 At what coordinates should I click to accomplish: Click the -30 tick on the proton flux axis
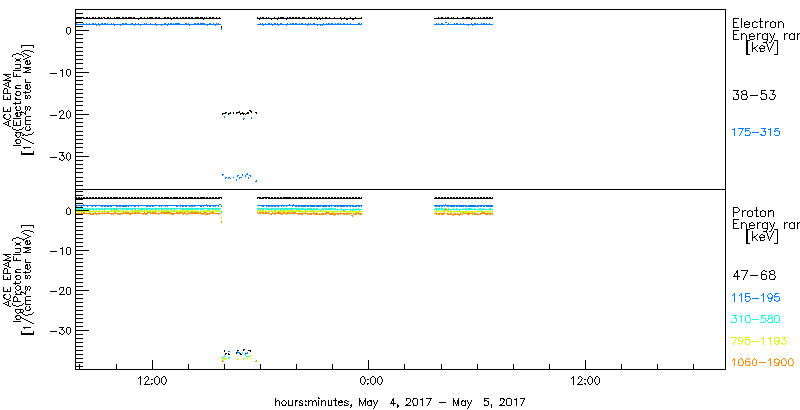click(x=60, y=330)
